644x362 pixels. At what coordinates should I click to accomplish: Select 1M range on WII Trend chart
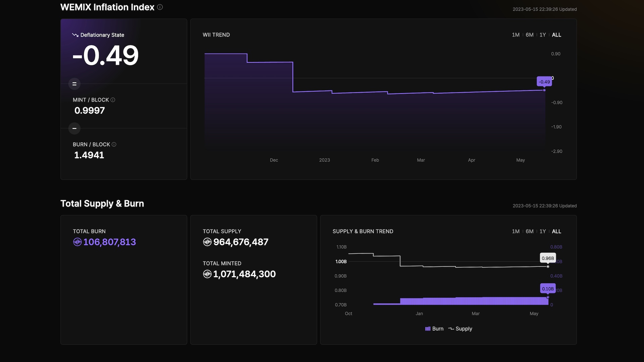tap(516, 35)
